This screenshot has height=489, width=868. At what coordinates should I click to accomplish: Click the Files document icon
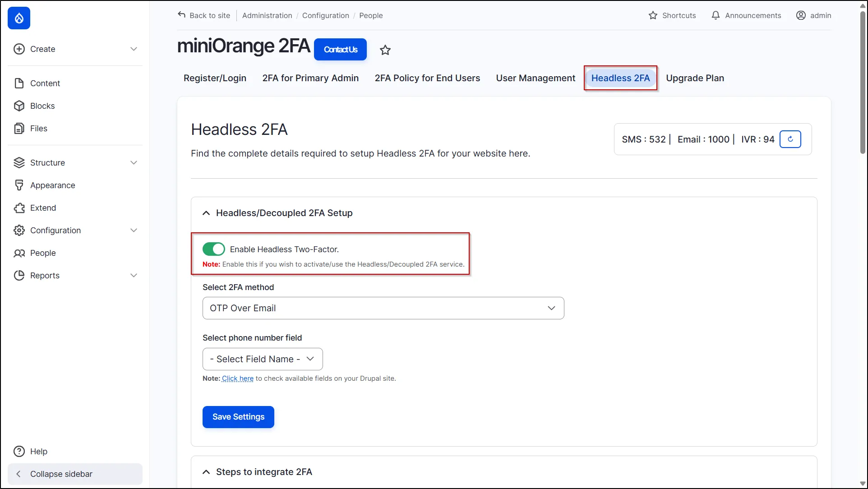point(19,128)
